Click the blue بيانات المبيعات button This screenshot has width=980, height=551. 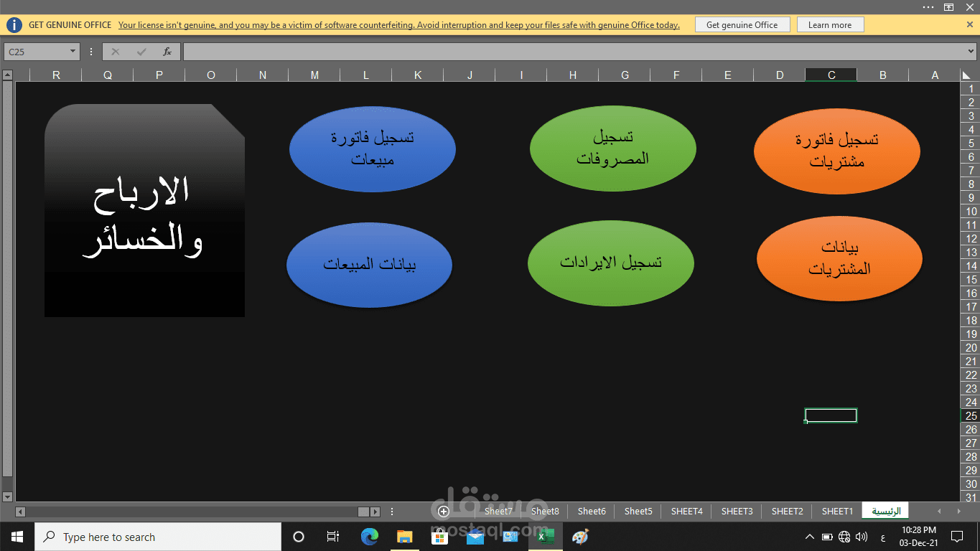(369, 265)
